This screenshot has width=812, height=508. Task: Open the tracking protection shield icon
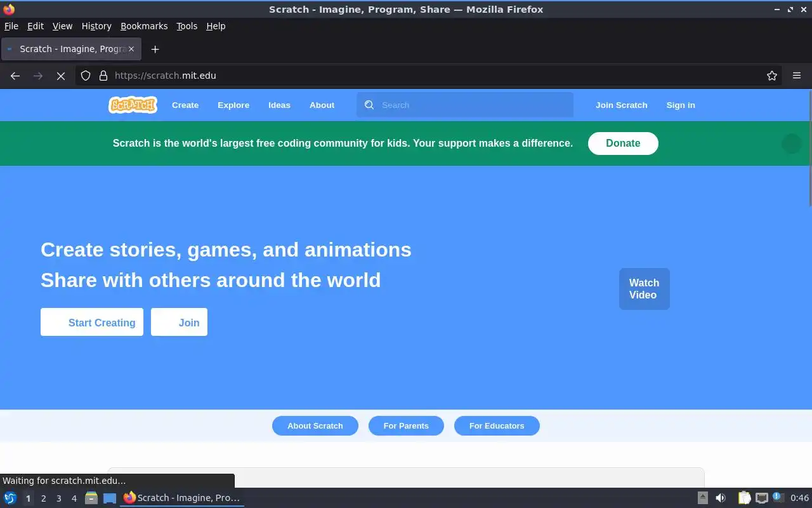click(x=86, y=76)
